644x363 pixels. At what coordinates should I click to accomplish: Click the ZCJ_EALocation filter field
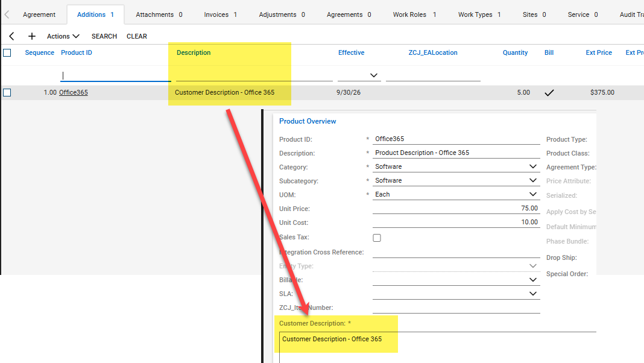pos(433,75)
